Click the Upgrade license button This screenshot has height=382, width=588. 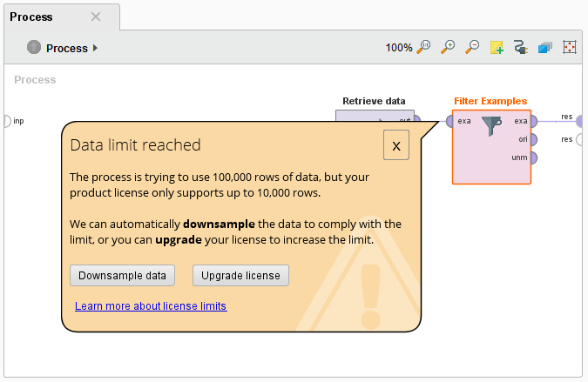(x=240, y=276)
